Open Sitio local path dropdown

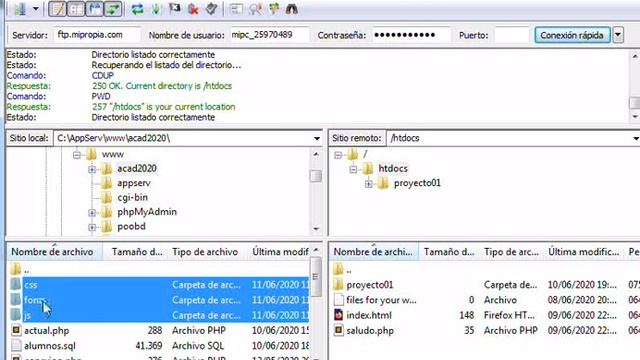pyautogui.click(x=317, y=138)
